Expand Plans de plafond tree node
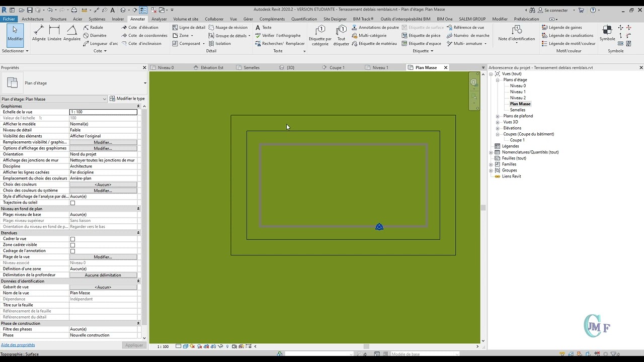Image resolution: width=644 pixels, height=362 pixels. [x=498, y=116]
